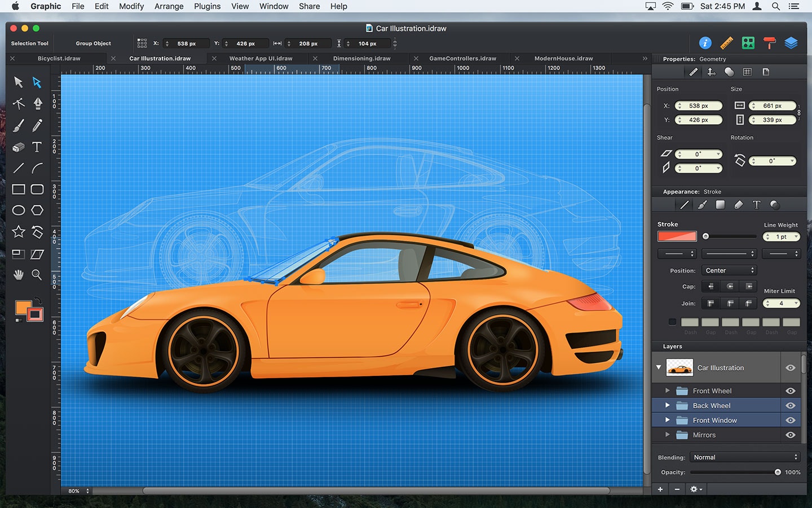Select the Zoom tool in the toolbox

click(x=37, y=275)
